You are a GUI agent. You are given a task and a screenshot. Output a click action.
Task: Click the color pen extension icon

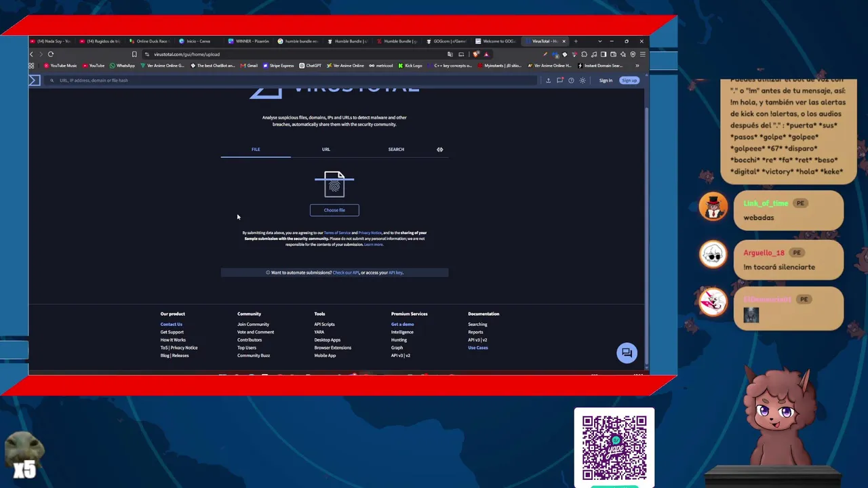[x=545, y=54]
